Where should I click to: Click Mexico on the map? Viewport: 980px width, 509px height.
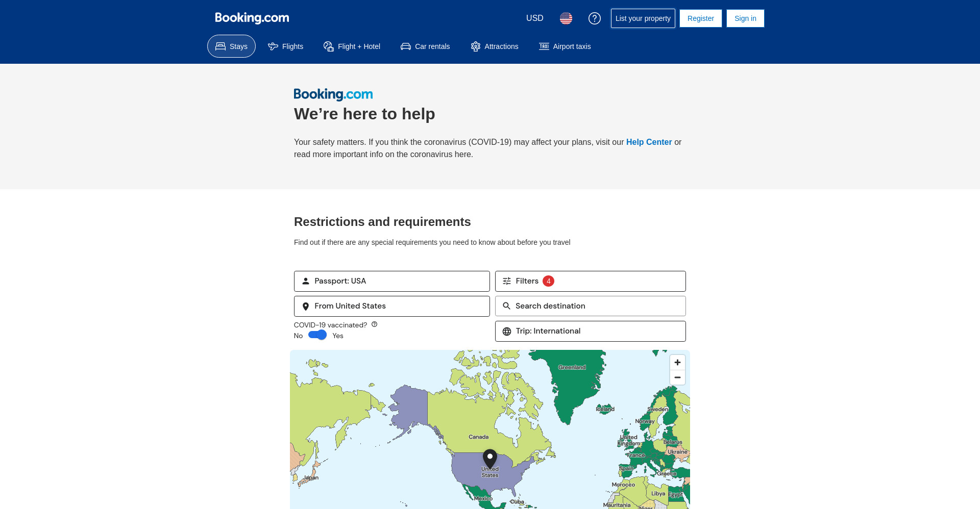pos(483,498)
